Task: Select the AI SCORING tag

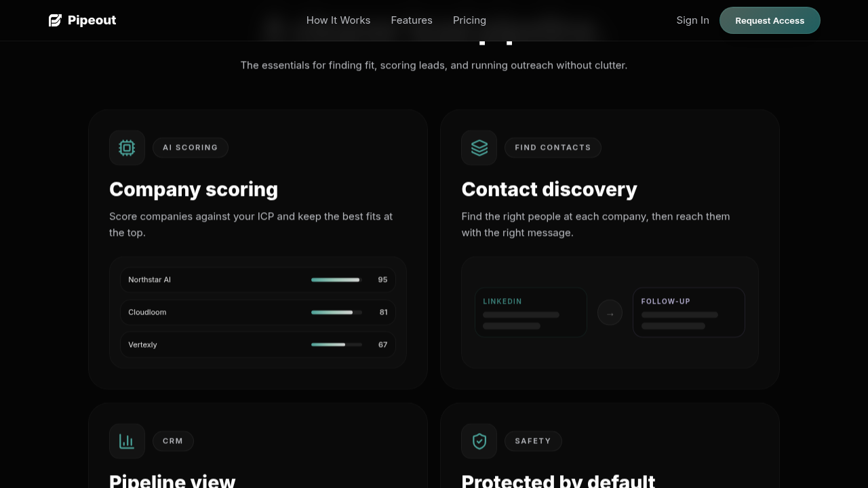Action: click(x=191, y=148)
